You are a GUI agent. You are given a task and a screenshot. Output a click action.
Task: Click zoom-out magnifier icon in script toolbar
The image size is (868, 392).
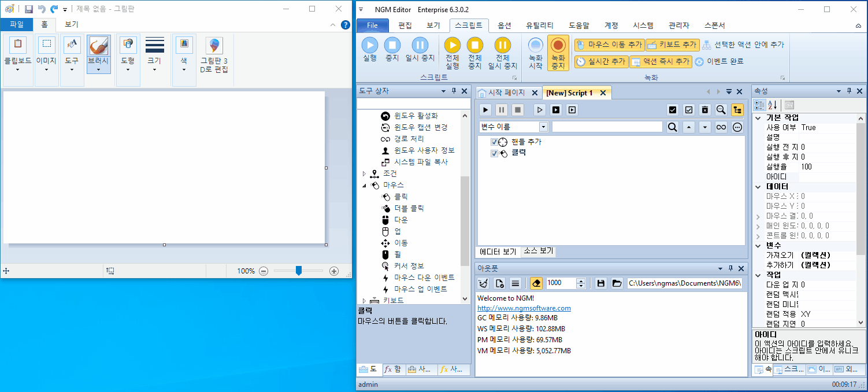coord(721,110)
